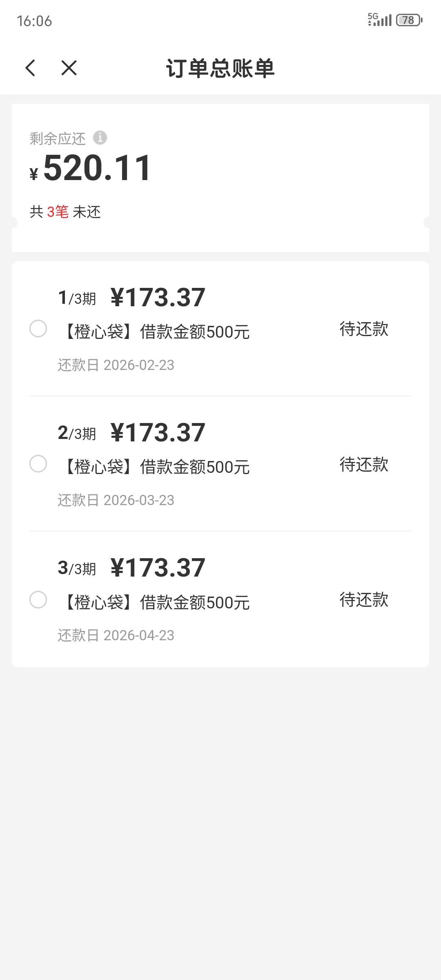Screen dimensions: 441x980
Task: Tap the info icon beside 剩余应还
Action: [x=100, y=138]
